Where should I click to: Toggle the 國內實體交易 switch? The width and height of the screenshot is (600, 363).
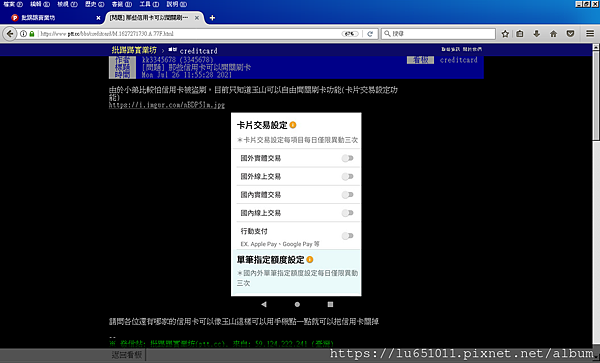[347, 195]
